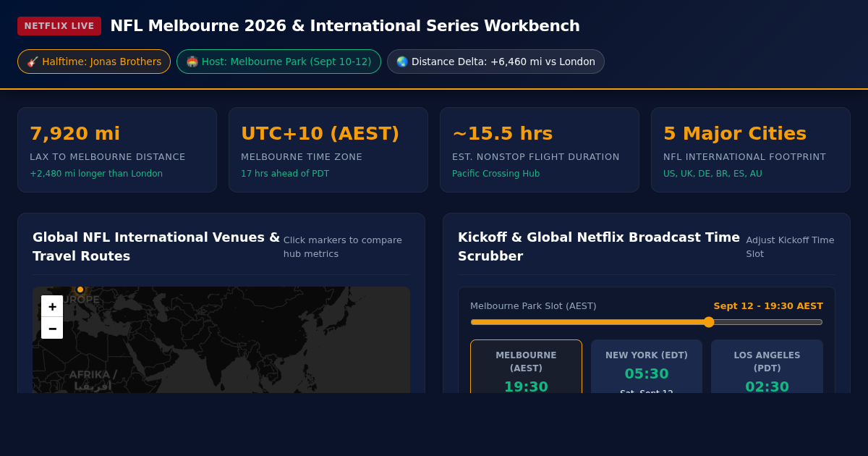Click 'Pacific Crossing Hub' text
The image size is (868, 456).
click(495, 174)
